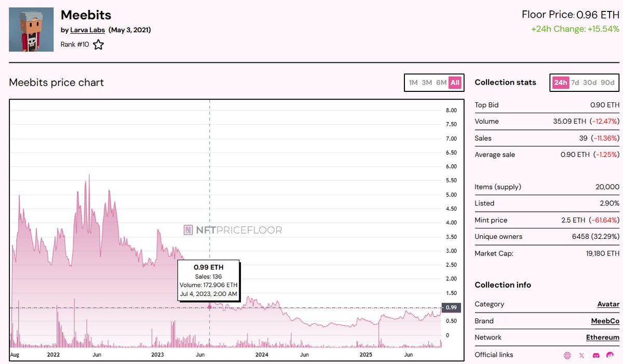Image resolution: width=623 pixels, height=364 pixels.
Task: Open the Avatar category link
Action: 608,304
